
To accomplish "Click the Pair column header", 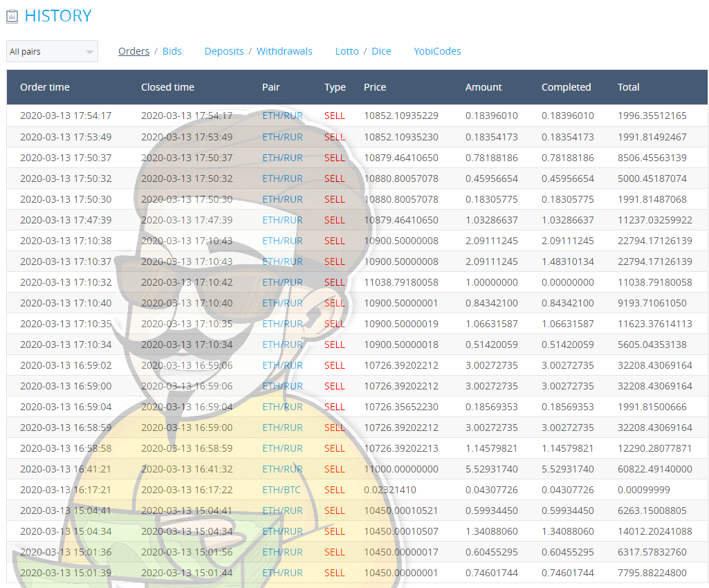I will [271, 87].
